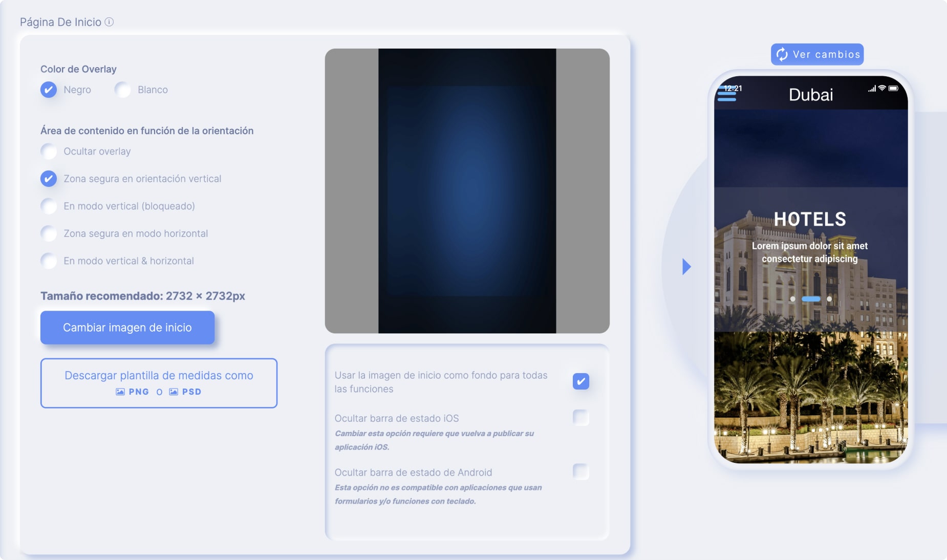947x560 pixels.
Task: Click the PNG image icon
Action: [x=120, y=392]
